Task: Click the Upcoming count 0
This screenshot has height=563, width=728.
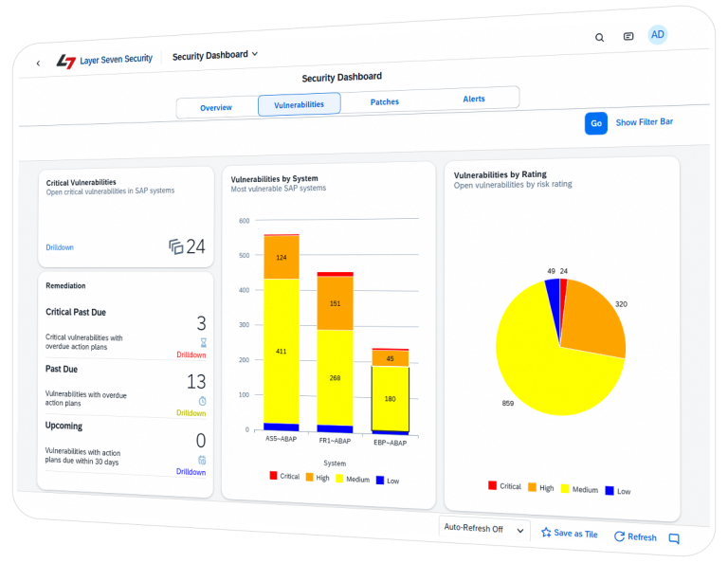Action: [201, 440]
